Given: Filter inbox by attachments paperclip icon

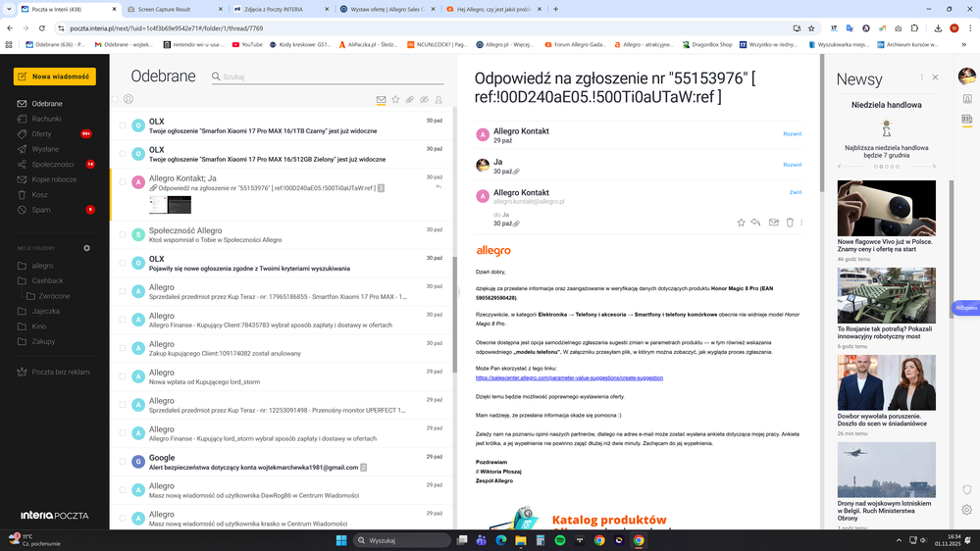Looking at the screenshot, I should click(x=410, y=100).
